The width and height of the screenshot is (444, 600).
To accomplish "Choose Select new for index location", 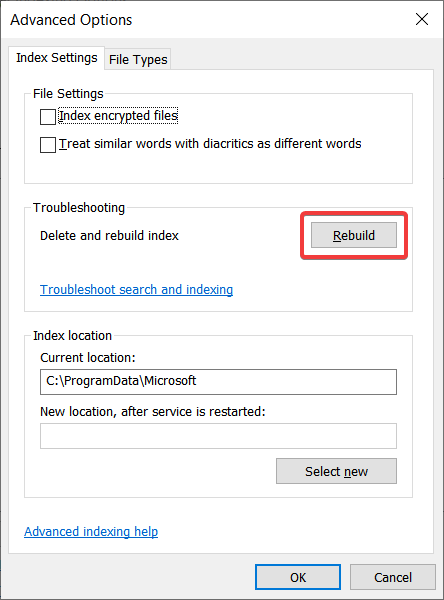I will tap(336, 471).
